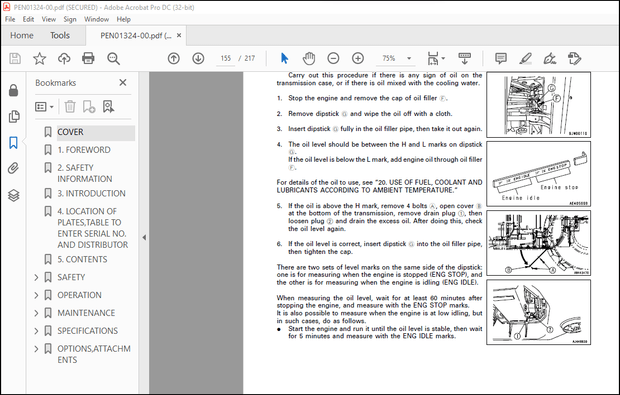Click the dipstick diagram with engine idle marks
The height and width of the screenshot is (395, 620).
(539, 174)
